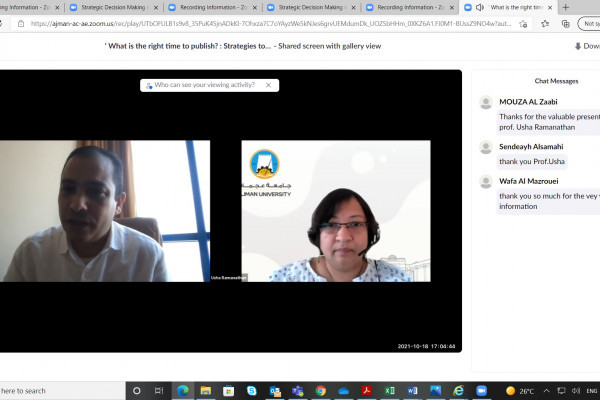Open Task View in the taskbar
The height and width of the screenshot is (400, 600).
(160, 390)
